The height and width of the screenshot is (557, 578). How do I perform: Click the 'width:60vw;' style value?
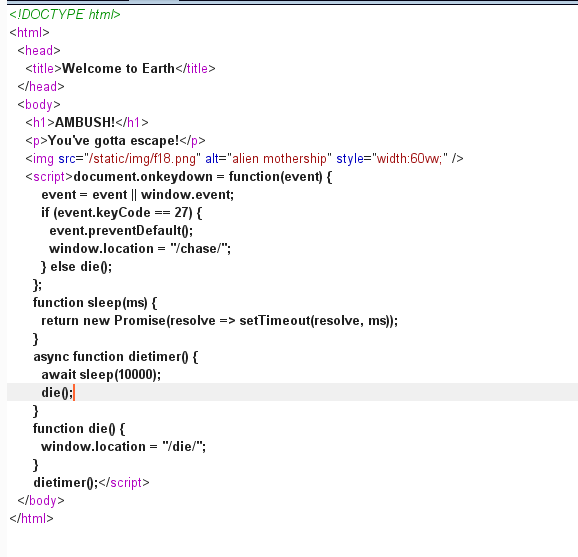(x=410, y=159)
